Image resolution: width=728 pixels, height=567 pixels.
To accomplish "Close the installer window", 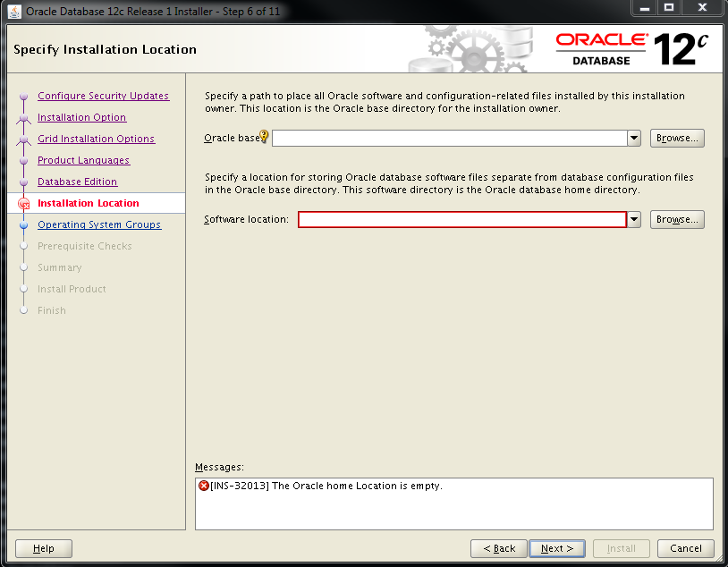I will coord(702,7).
